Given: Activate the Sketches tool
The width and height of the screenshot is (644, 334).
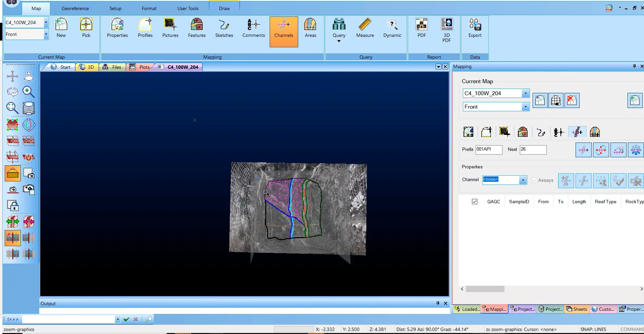Looking at the screenshot, I should (224, 28).
